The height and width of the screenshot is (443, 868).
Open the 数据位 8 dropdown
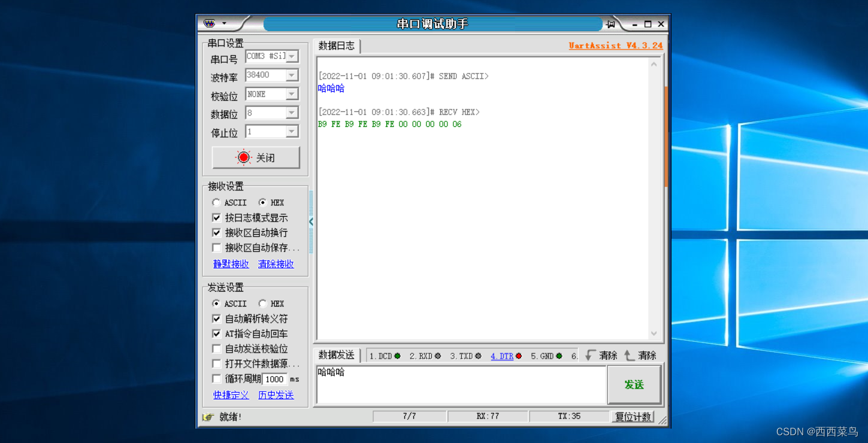[x=292, y=113]
